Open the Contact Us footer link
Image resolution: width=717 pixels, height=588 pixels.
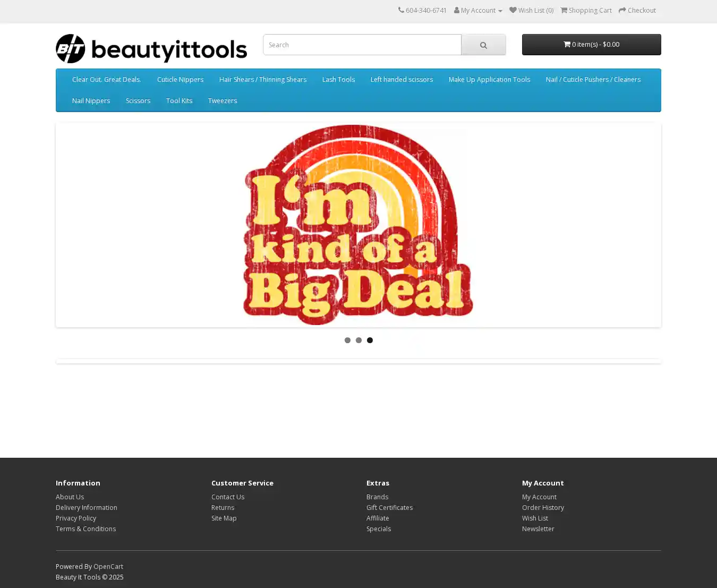click(228, 497)
